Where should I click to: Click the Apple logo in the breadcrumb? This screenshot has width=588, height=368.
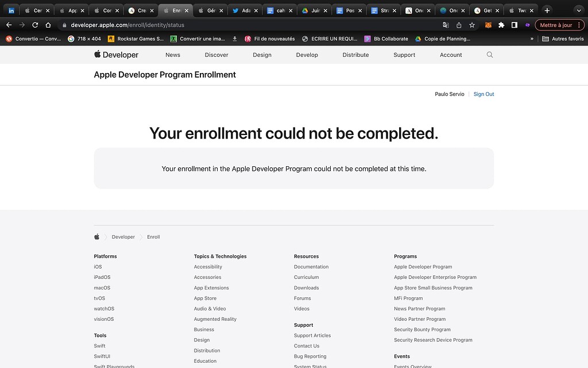point(96,236)
